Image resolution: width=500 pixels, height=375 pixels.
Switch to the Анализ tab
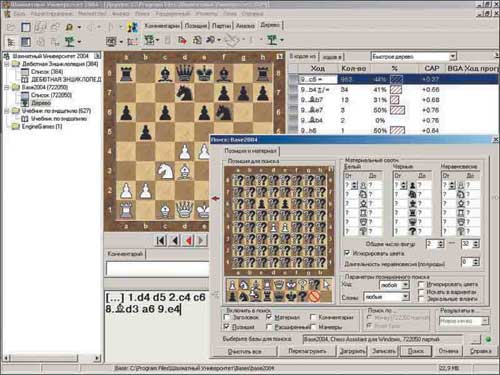(245, 26)
